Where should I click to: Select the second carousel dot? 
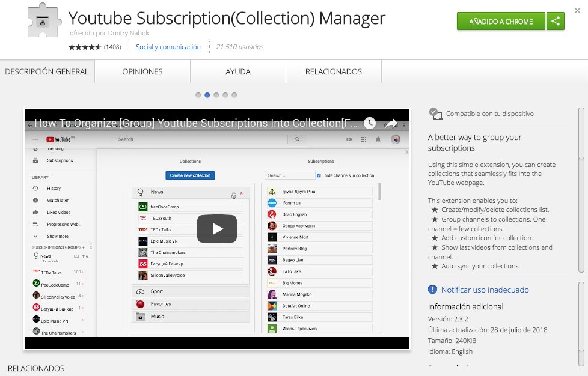point(207,95)
